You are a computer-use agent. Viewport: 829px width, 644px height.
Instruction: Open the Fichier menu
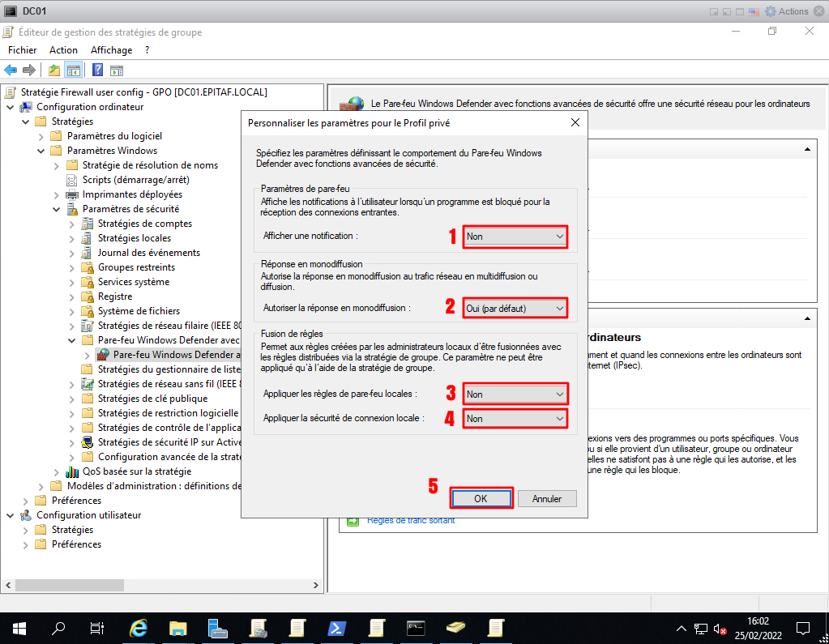(23, 50)
